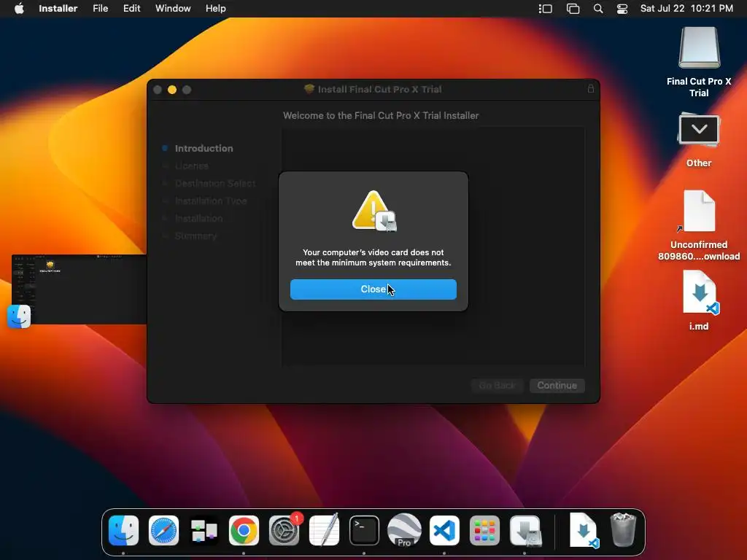Select the i.md file on desktop
The width and height of the screenshot is (747, 560).
coord(699,300)
